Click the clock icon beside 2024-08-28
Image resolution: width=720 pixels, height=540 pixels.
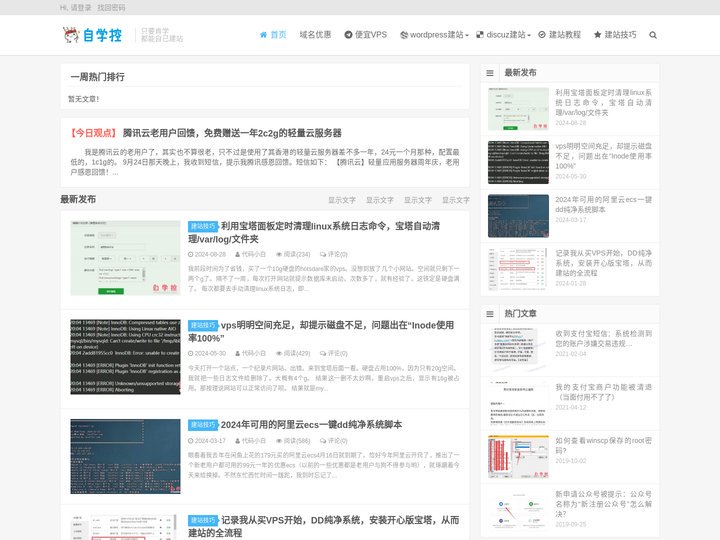coord(191,254)
